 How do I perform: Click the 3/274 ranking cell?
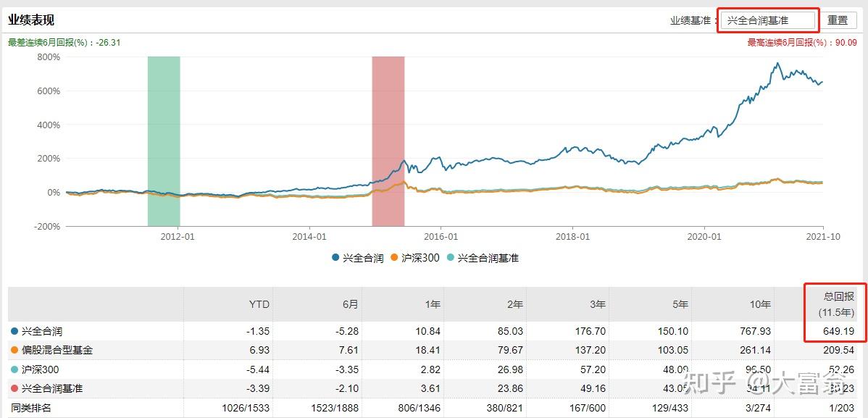point(759,408)
